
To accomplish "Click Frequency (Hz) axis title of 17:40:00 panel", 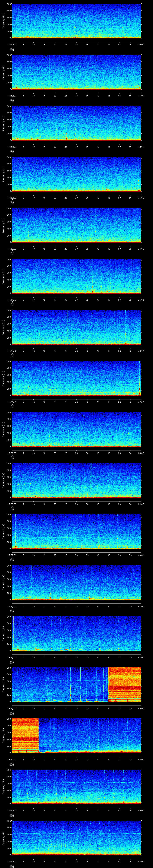I will [x=3, y=582].
